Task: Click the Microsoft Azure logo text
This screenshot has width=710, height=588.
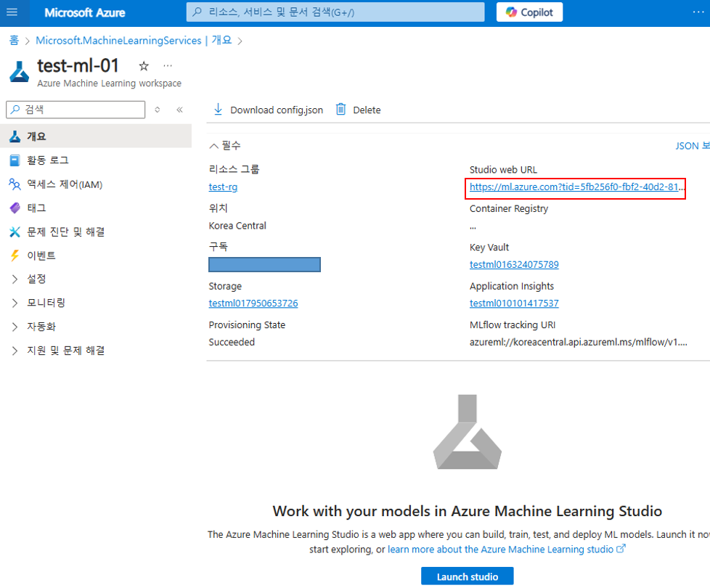Action: tap(85, 12)
